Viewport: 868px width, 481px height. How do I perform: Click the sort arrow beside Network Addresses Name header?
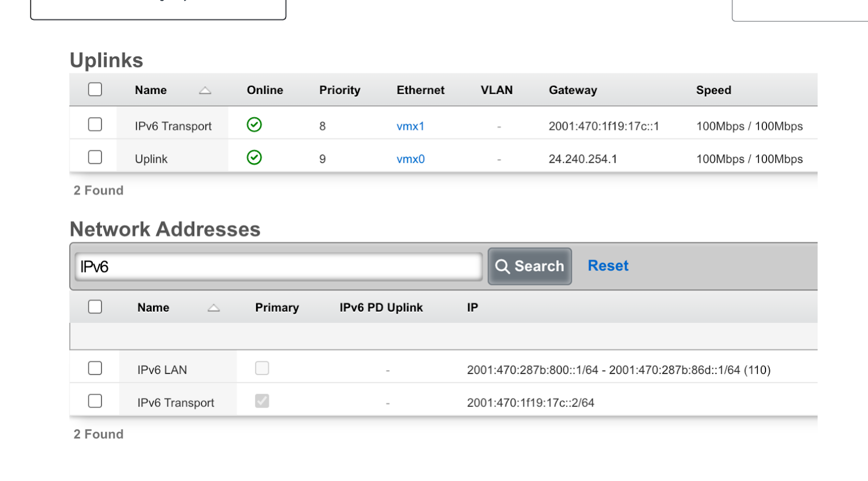[214, 308]
